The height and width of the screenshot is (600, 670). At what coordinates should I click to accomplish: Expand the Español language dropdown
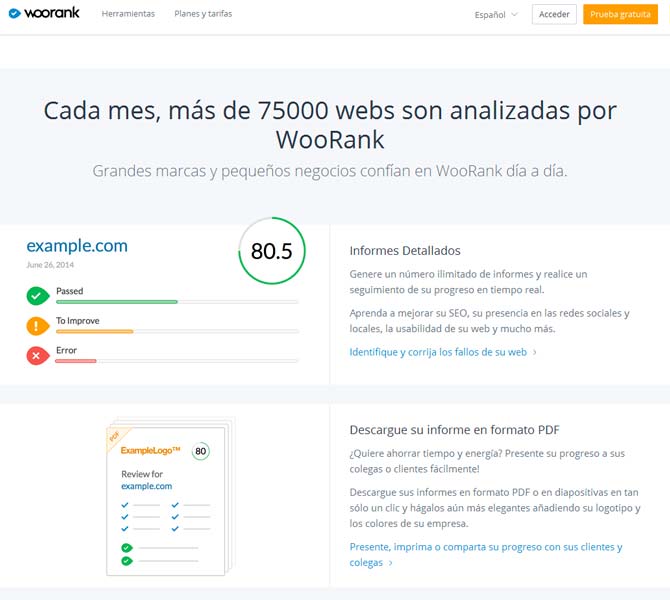(x=496, y=15)
